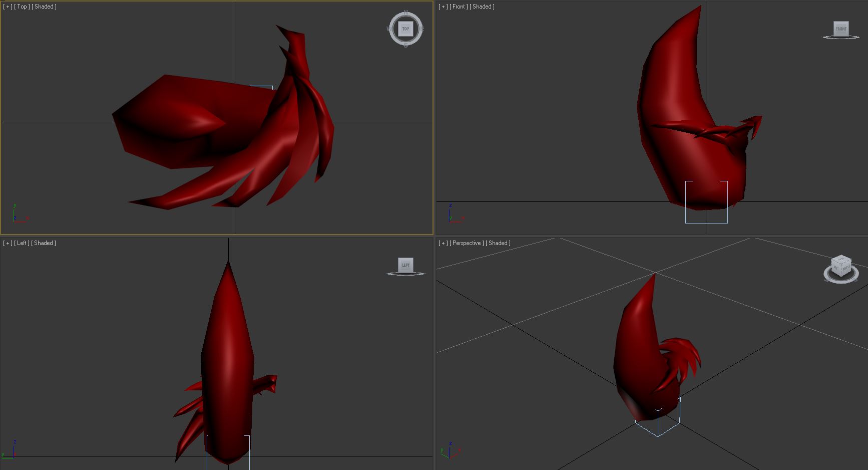The width and height of the screenshot is (868, 470).
Task: Open the [+] menu in Perspective viewport
Action: click(x=443, y=243)
